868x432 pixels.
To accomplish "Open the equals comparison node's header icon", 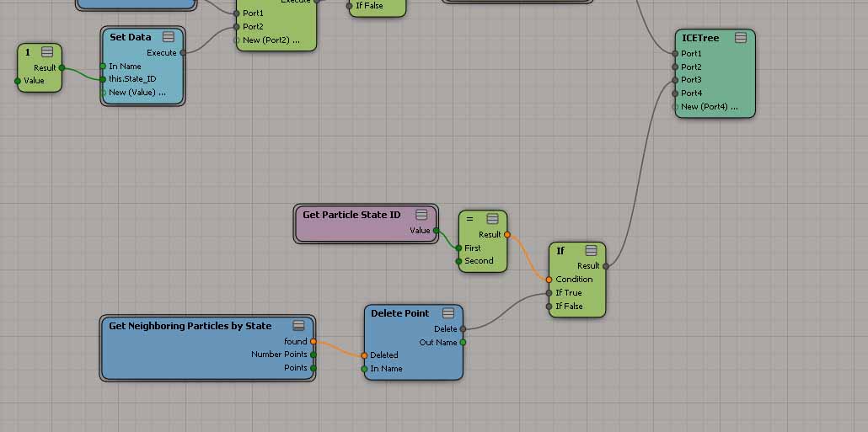I will coord(492,219).
